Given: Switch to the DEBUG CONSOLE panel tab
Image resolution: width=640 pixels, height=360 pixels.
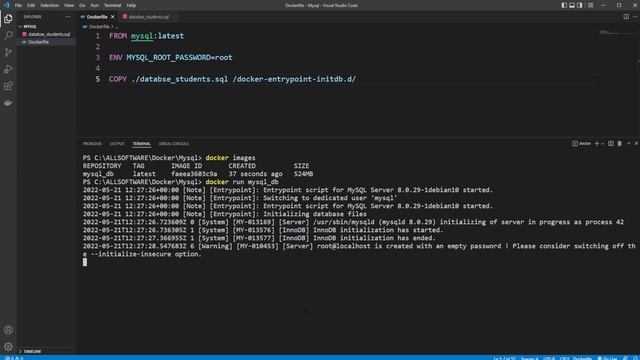Looking at the screenshot, I should point(173,144).
